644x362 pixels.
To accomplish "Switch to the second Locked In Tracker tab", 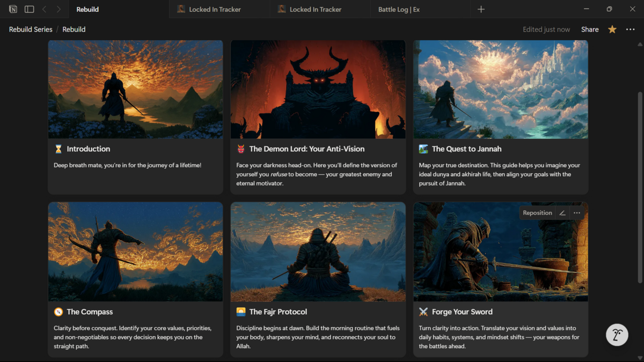I will (320, 9).
